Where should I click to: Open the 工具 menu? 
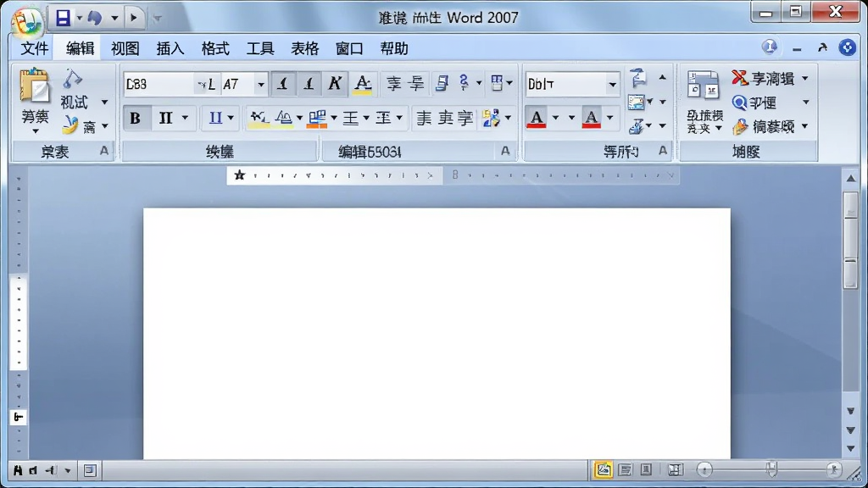[x=260, y=48]
